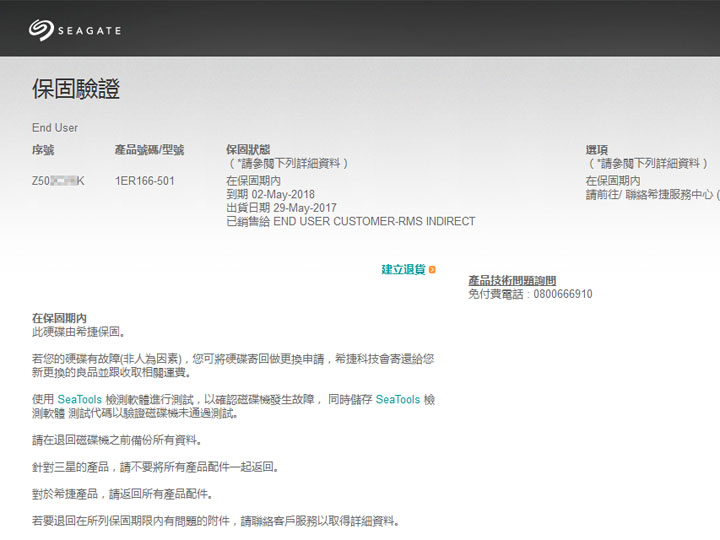Open the first SeaTools link after 使用

[79, 399]
